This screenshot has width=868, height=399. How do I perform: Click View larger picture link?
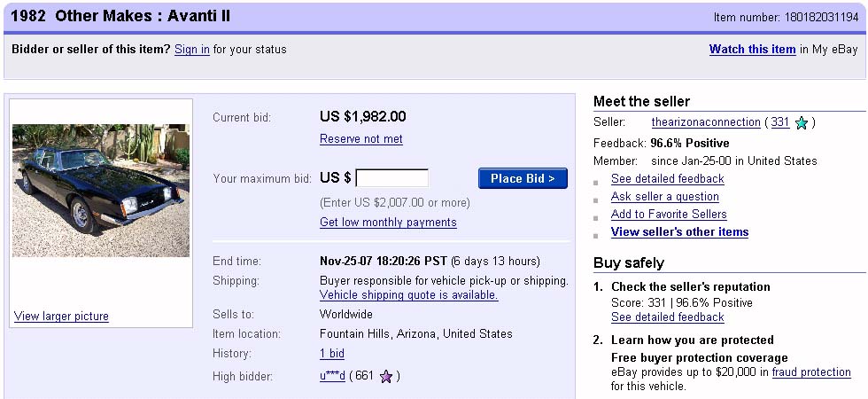(61, 317)
